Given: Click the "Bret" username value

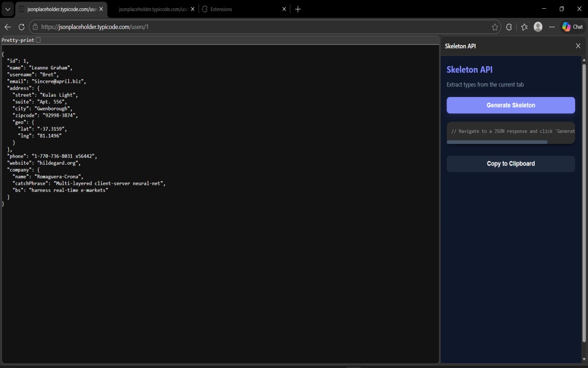Looking at the screenshot, I should tap(49, 75).
